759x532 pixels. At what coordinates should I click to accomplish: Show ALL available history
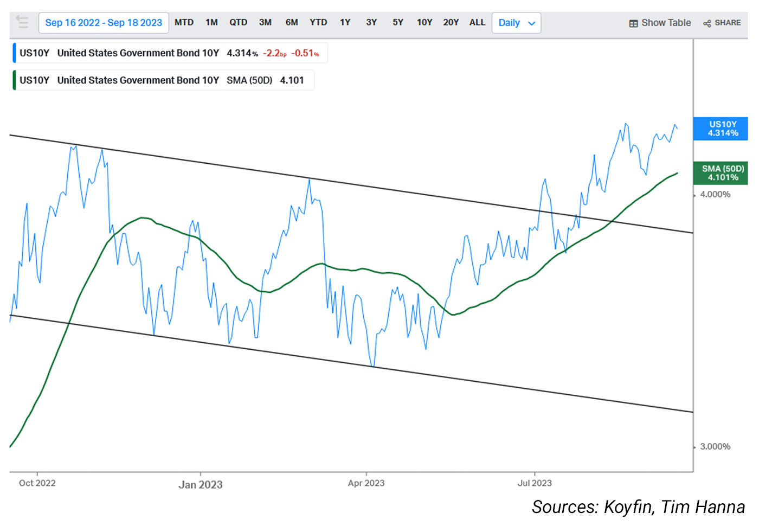(477, 22)
